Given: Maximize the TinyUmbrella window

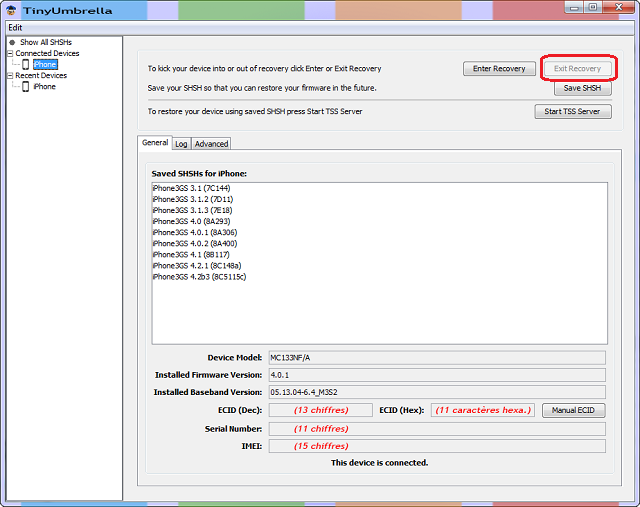Looking at the screenshot, I should 593,8.
